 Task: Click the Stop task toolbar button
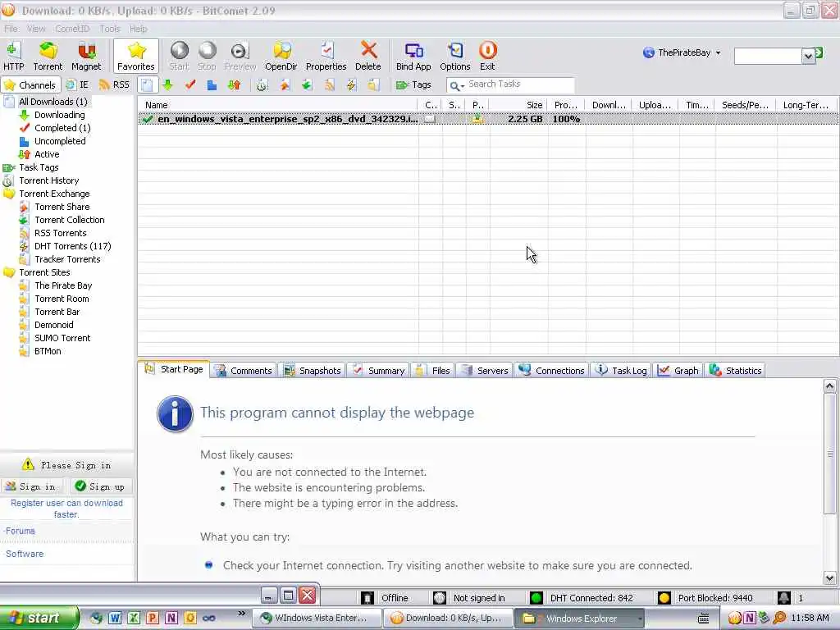pyautogui.click(x=207, y=56)
